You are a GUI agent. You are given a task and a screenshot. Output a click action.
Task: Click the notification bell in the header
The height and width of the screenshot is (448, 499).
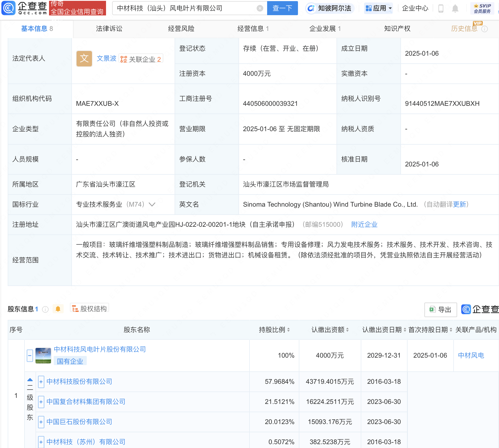click(455, 9)
